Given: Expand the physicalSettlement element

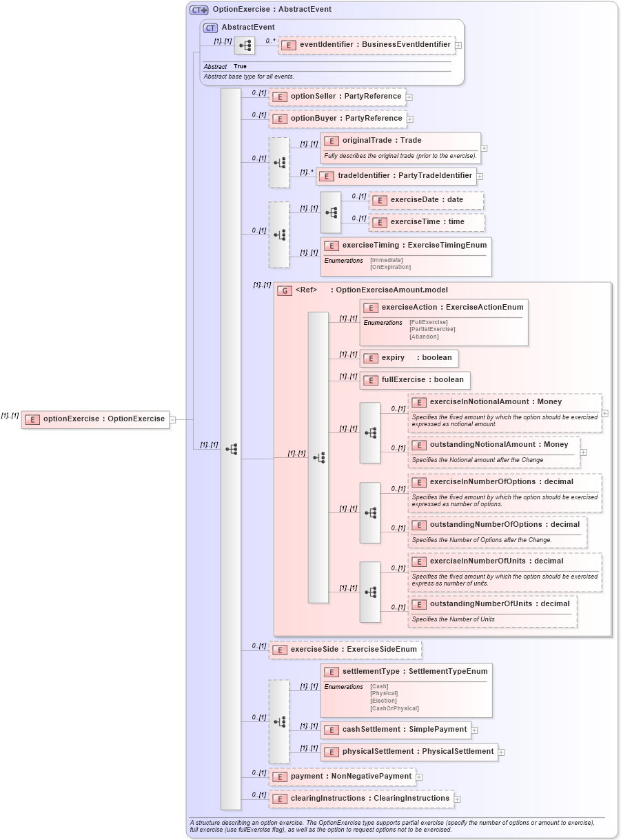Looking at the screenshot, I should tap(501, 752).
